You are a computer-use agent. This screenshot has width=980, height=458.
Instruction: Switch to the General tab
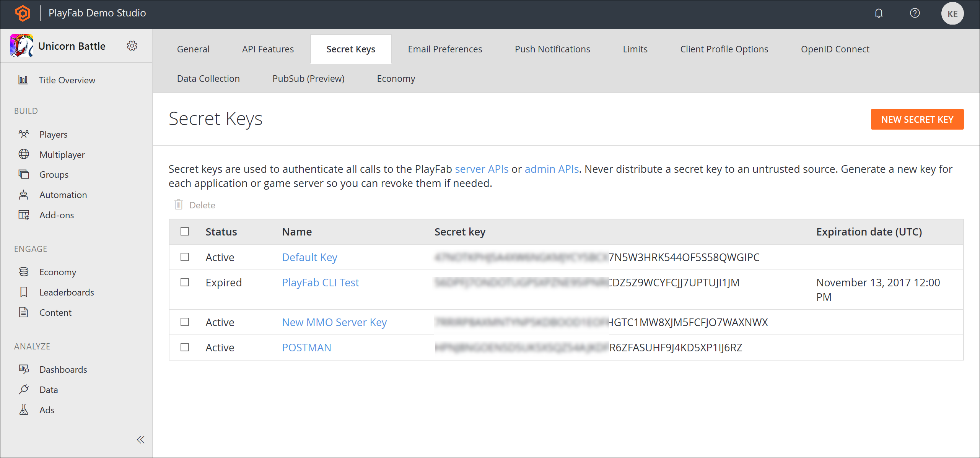pos(193,49)
